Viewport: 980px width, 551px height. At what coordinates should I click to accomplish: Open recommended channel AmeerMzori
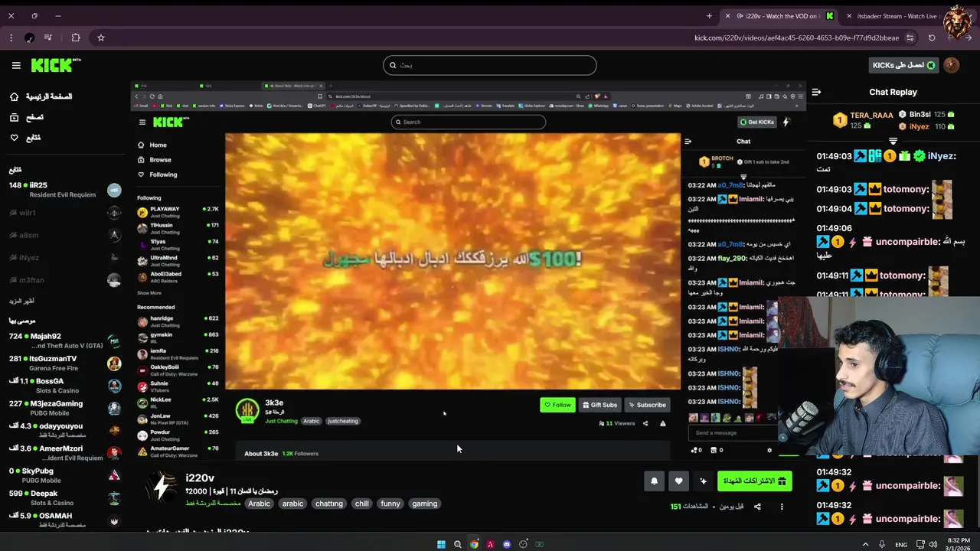click(x=64, y=452)
